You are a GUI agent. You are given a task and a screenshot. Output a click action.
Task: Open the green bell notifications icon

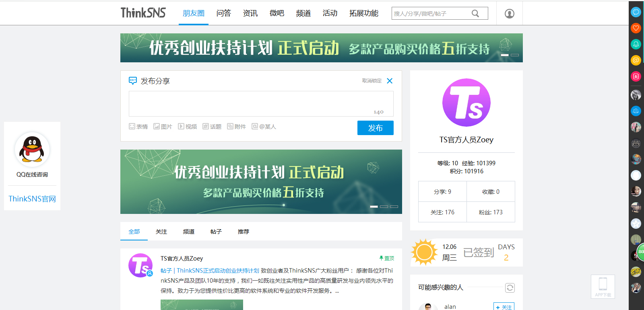pos(636,44)
